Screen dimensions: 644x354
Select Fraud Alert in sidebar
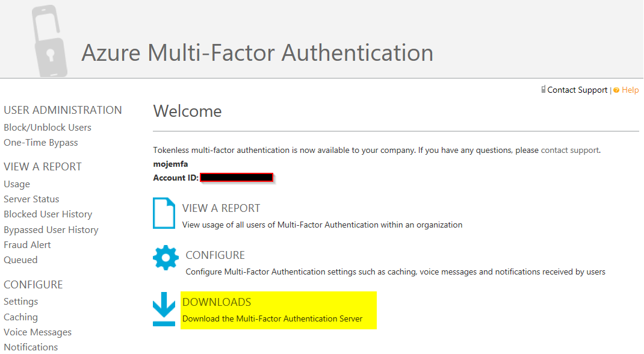point(27,245)
